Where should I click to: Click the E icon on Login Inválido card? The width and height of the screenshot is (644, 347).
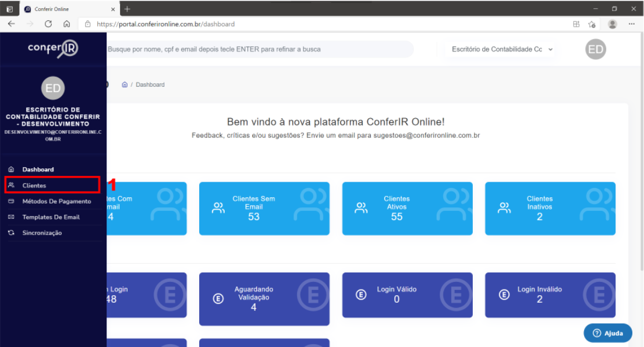pyautogui.click(x=504, y=295)
